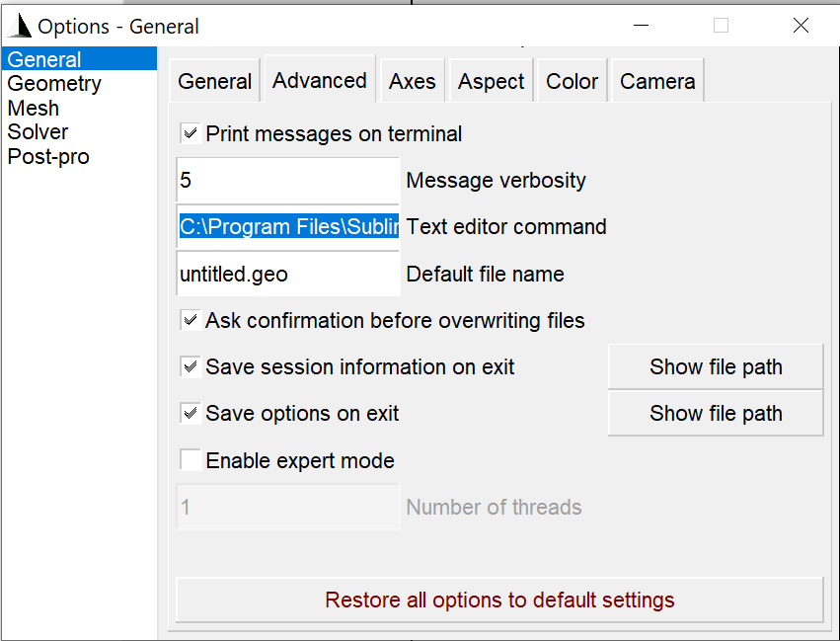
Task: Select Geometry in the options list
Action: (x=54, y=84)
